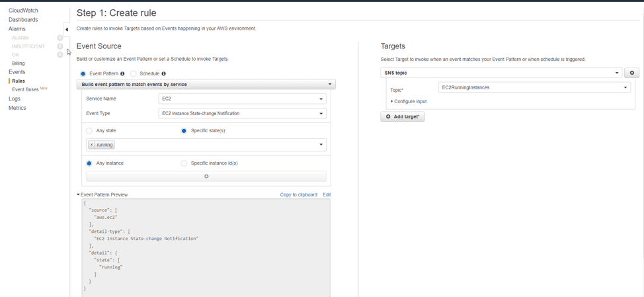Click the ALARM count badge

pos(60,38)
